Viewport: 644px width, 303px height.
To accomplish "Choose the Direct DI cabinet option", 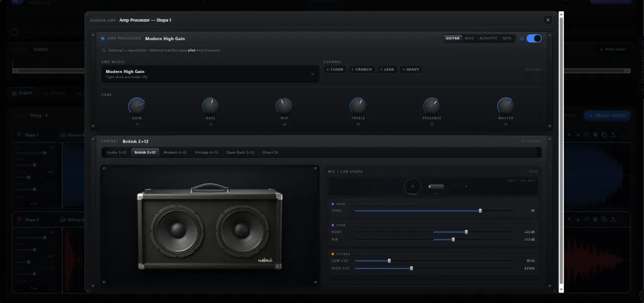I will pos(270,152).
